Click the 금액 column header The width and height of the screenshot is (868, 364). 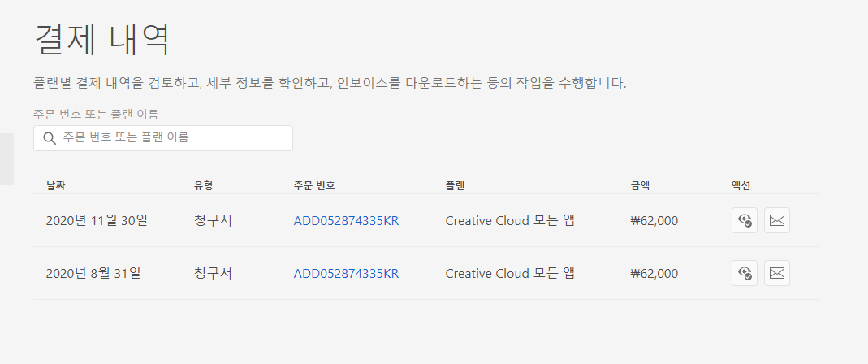point(640,185)
